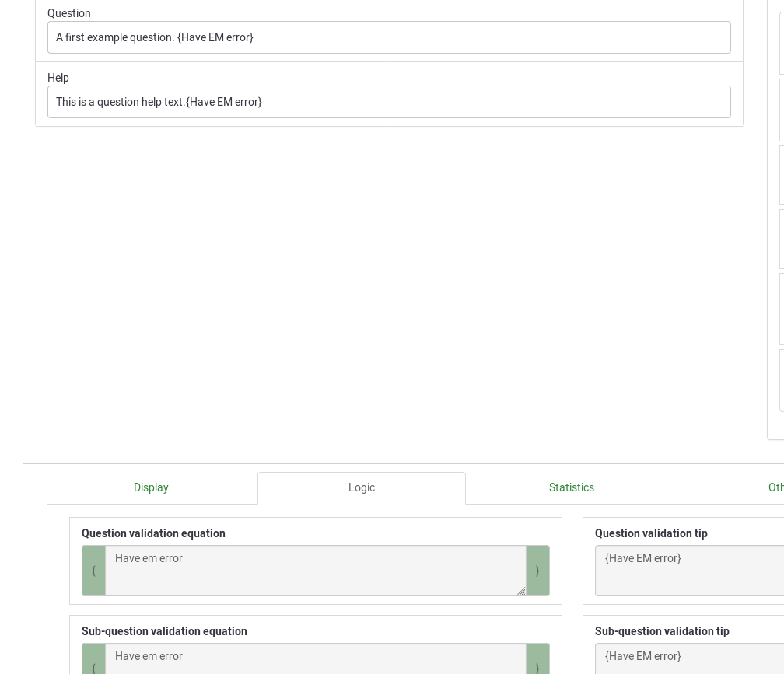Focus the Question validation equation textarea

315,570
